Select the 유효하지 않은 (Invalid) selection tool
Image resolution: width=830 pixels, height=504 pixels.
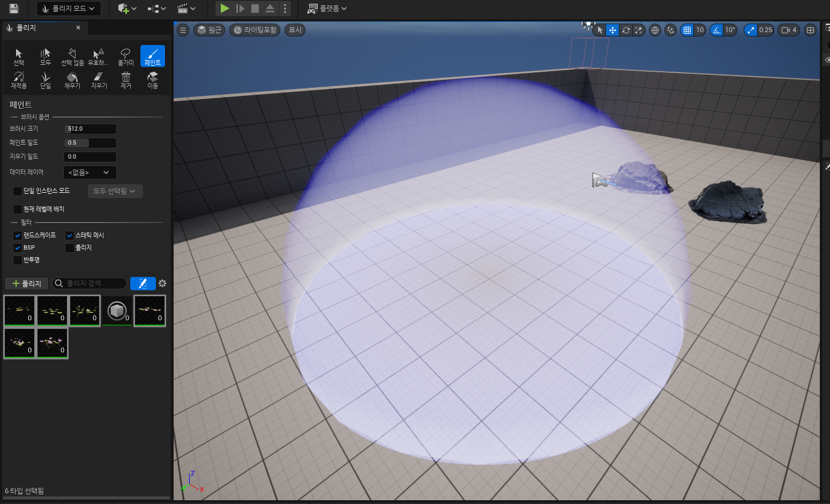click(99, 57)
